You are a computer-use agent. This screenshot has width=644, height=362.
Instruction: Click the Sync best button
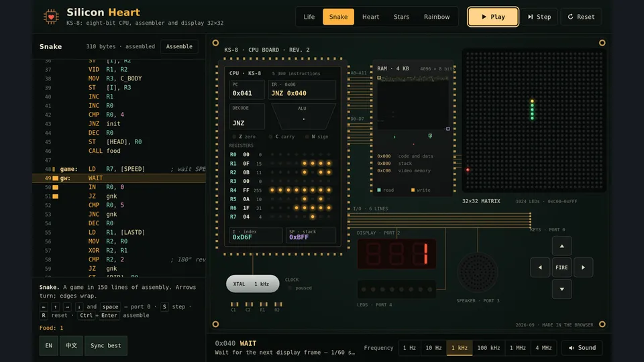(105, 346)
